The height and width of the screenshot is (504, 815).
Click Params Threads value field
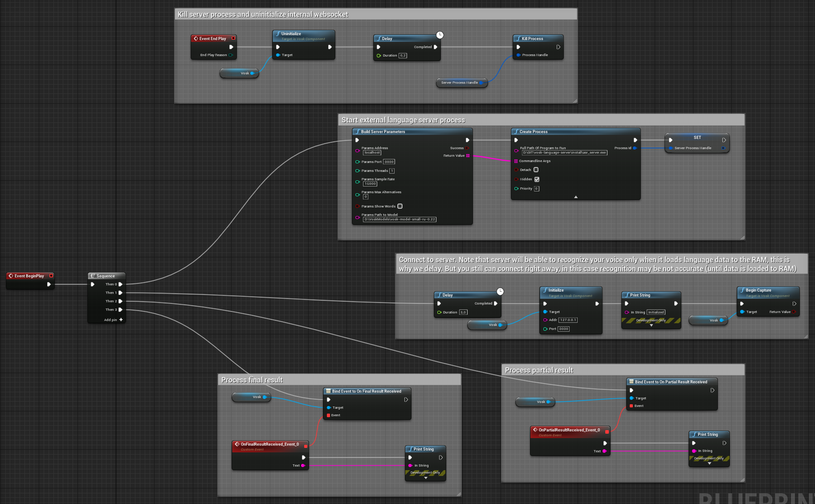coord(392,171)
